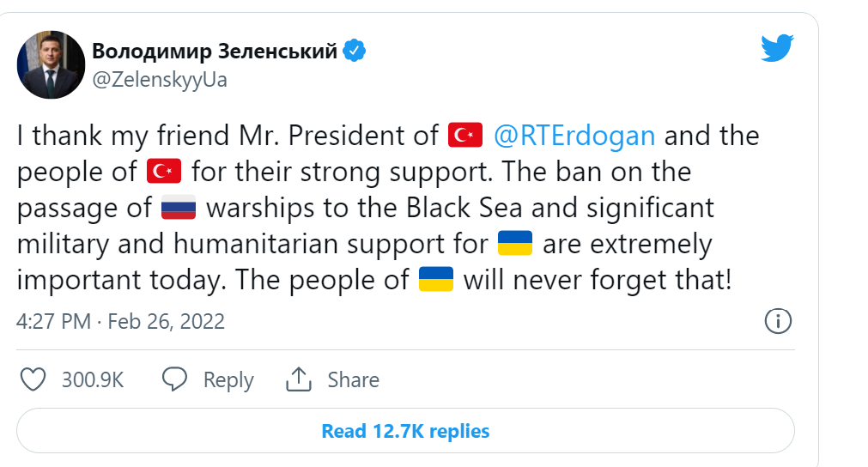Click the Twitter bird logo

(778, 48)
